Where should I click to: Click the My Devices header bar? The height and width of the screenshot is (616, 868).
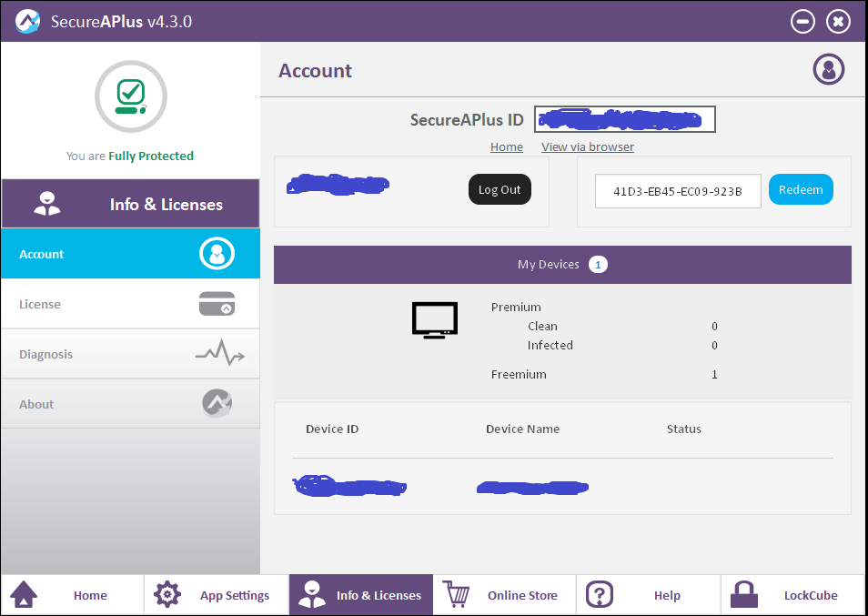coord(562,265)
